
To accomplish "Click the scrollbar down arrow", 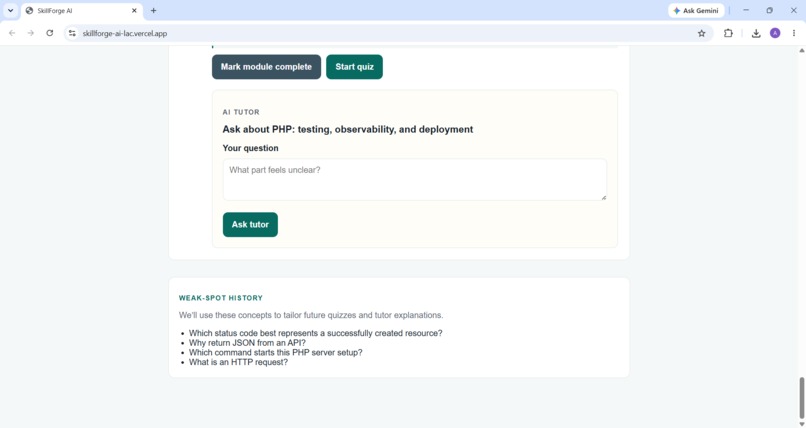I will click(x=801, y=424).
